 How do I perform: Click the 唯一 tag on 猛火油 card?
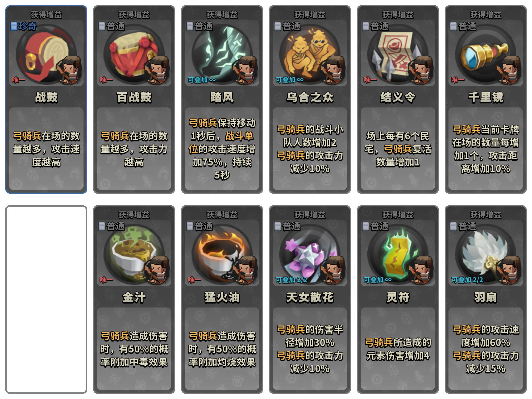coord(194,280)
